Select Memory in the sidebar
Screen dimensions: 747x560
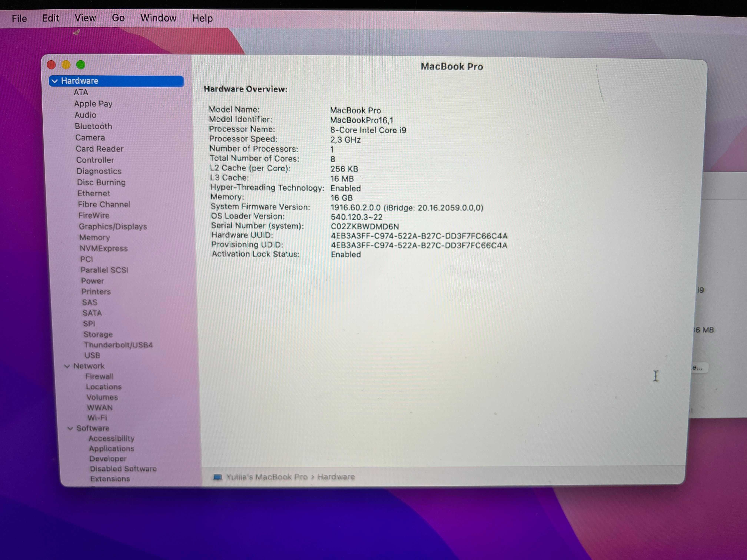click(x=94, y=237)
